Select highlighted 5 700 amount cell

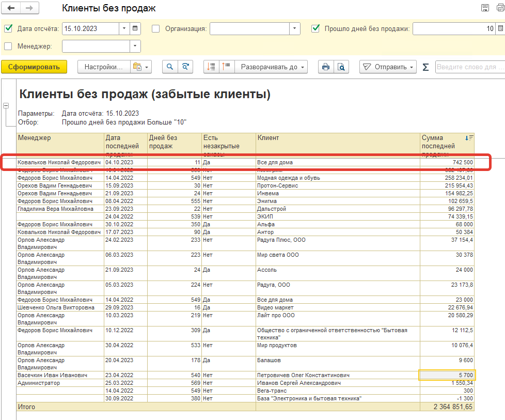coord(447,375)
